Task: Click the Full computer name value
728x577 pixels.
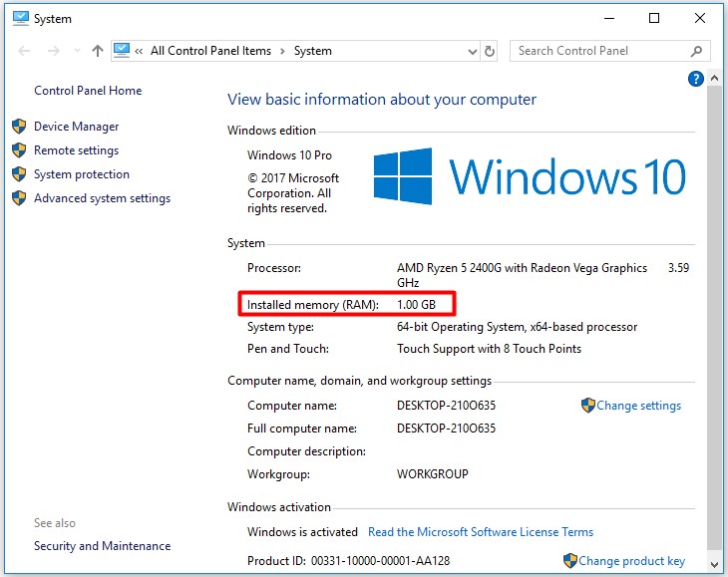Action: tap(446, 429)
